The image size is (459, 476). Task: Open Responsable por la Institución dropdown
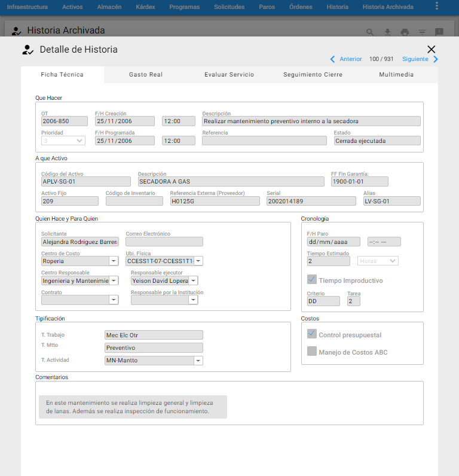[x=193, y=300]
